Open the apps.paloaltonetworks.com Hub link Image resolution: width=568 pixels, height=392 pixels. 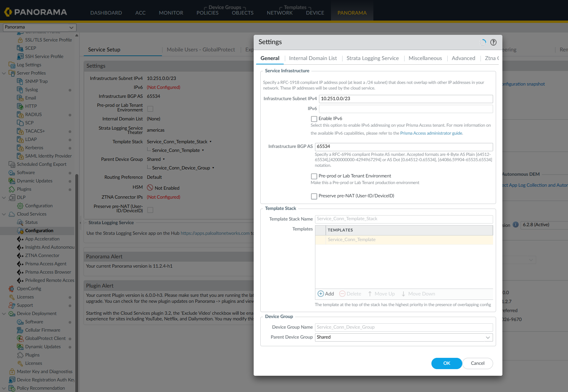pyautogui.click(x=215, y=233)
